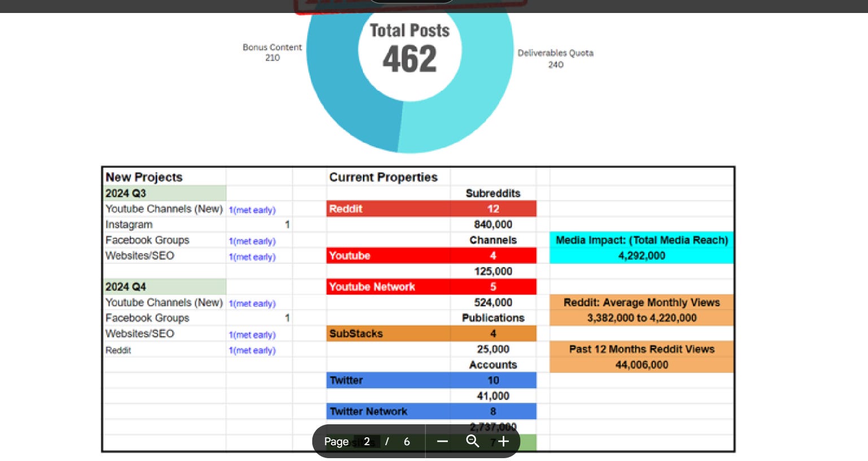Click 'Youtube Channels (New)' under 2024 Q3
The image size is (868, 461).
[x=164, y=209]
